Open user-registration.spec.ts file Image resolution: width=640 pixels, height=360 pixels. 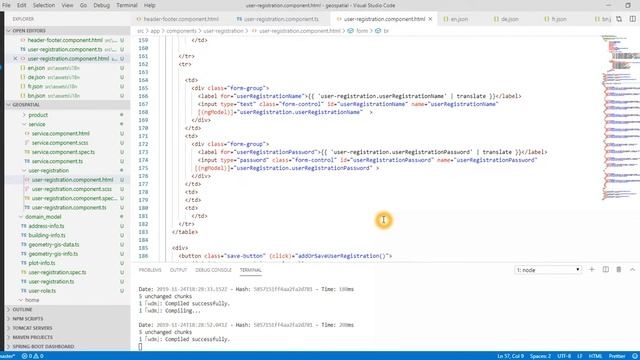pos(57,273)
